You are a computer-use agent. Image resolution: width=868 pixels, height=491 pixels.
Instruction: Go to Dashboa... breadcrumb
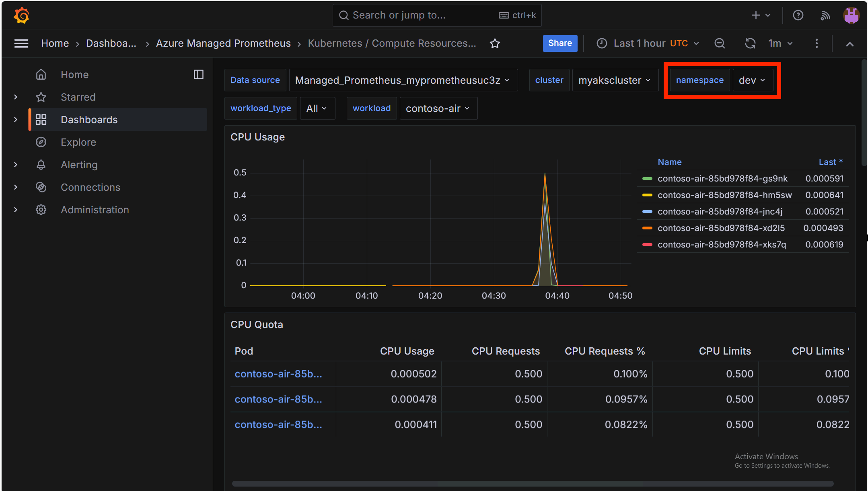[111, 43]
